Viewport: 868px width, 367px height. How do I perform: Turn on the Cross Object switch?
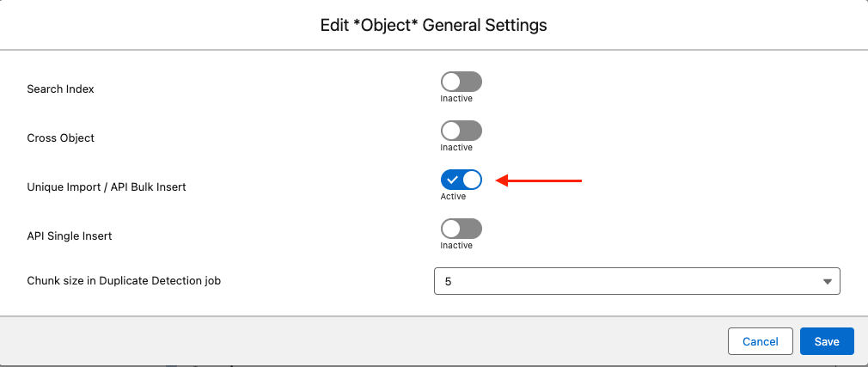click(x=462, y=132)
